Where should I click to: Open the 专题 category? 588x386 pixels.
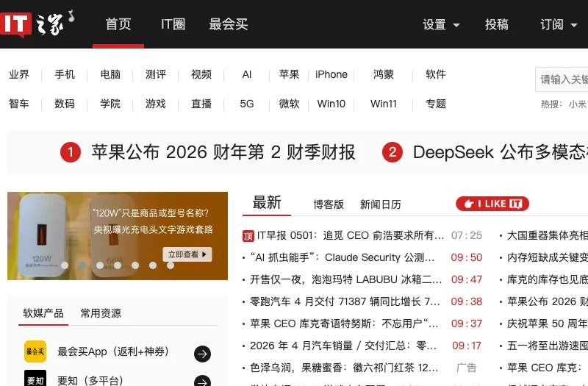[x=436, y=104]
